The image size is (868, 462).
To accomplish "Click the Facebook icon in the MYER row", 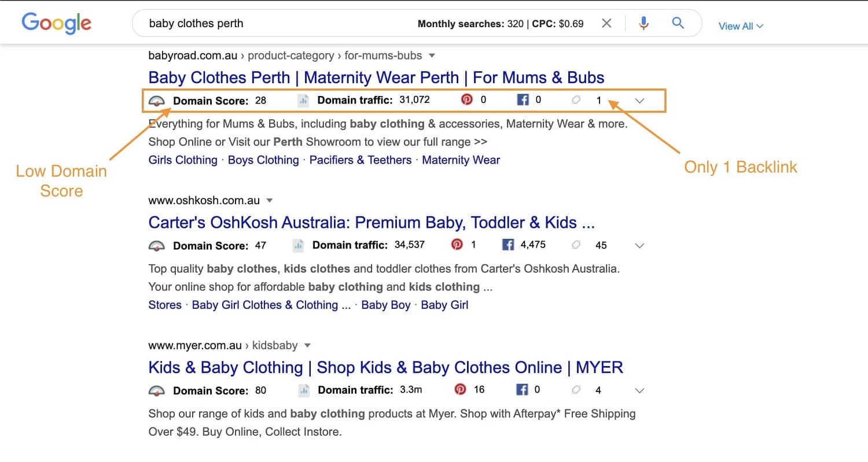I will pyautogui.click(x=522, y=390).
